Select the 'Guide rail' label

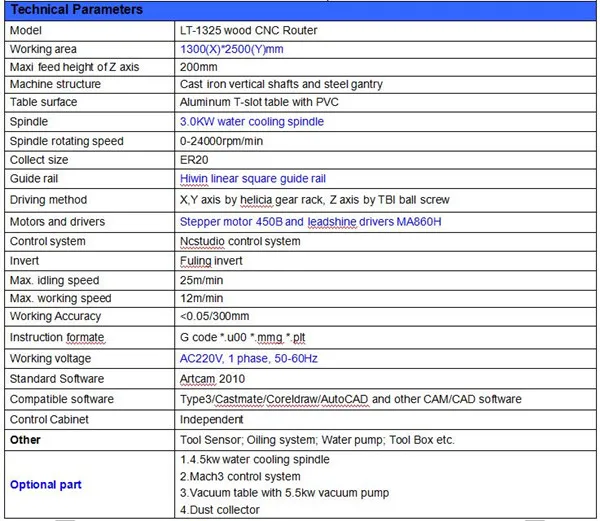click(34, 179)
